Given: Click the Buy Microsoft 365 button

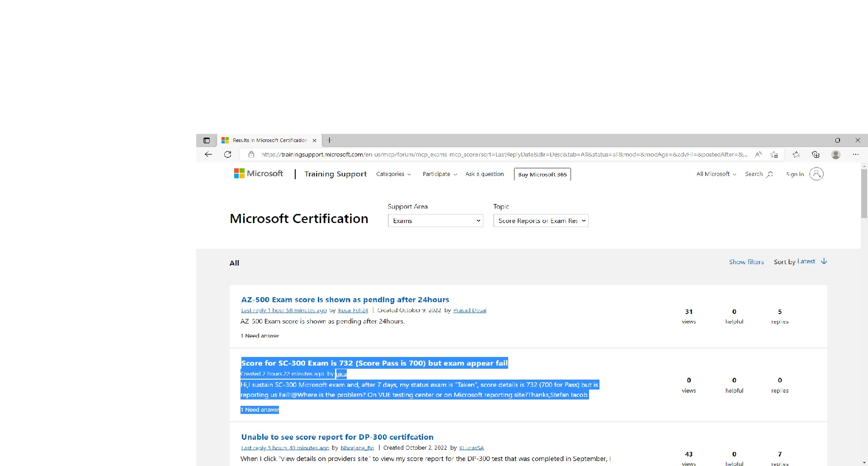Looking at the screenshot, I should (542, 174).
